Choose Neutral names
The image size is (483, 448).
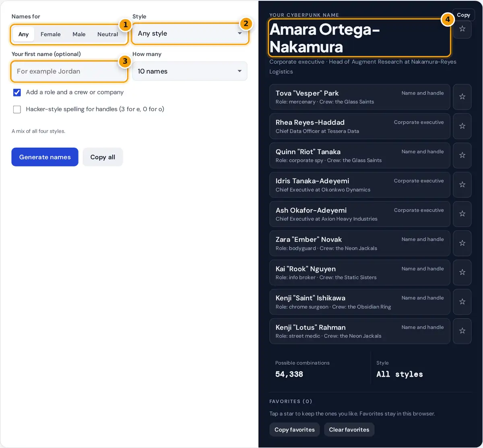(107, 34)
